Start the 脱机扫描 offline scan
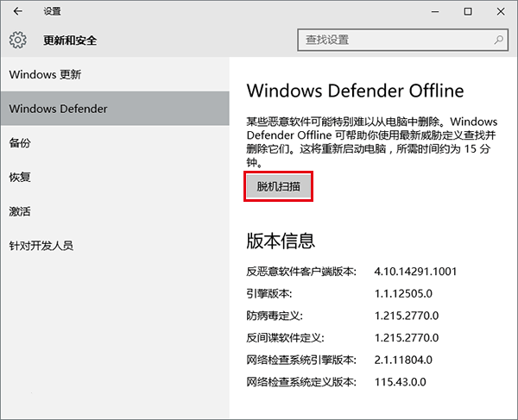Image resolution: width=518 pixels, height=420 pixels. [x=279, y=186]
